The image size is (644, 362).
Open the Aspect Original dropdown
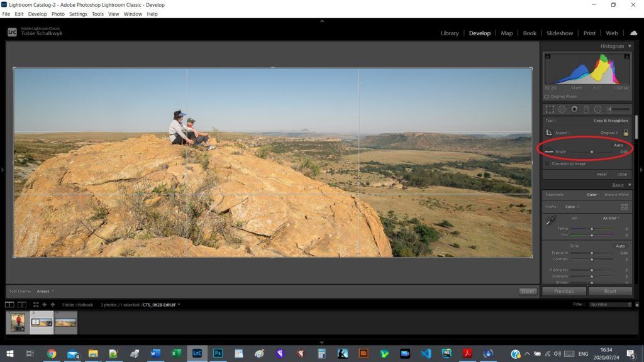tap(609, 133)
